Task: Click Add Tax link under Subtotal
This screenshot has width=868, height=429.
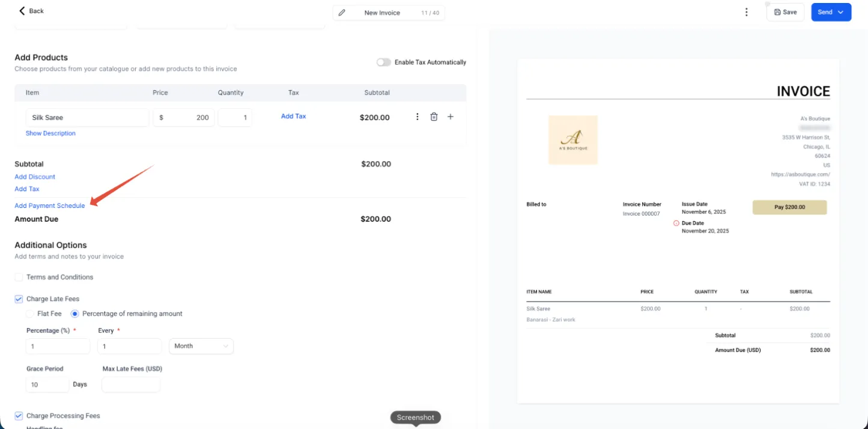Action: (x=27, y=189)
